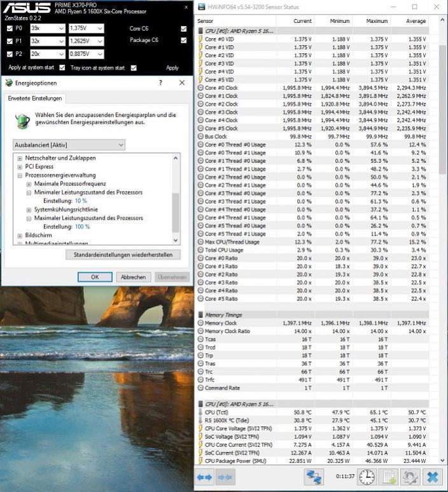Toggle Tray icon at system start
Screen dimensions: 448x492
click(x=134, y=68)
